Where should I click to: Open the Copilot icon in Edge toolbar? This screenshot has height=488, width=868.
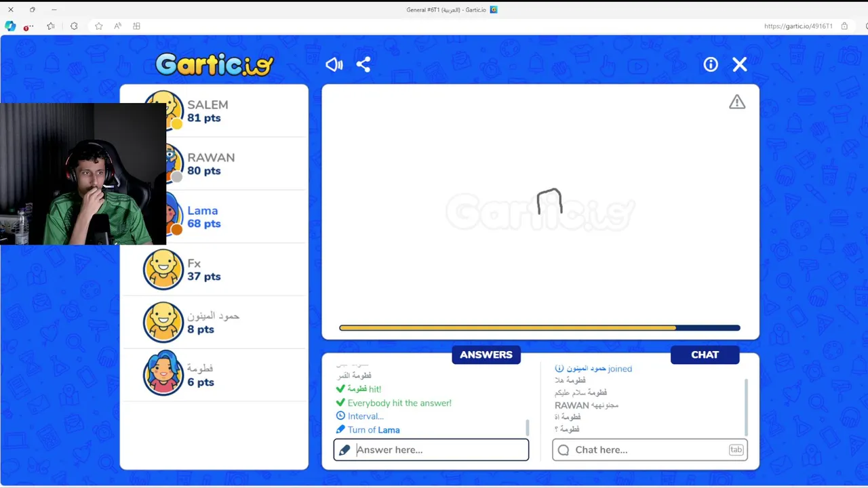[x=10, y=26]
